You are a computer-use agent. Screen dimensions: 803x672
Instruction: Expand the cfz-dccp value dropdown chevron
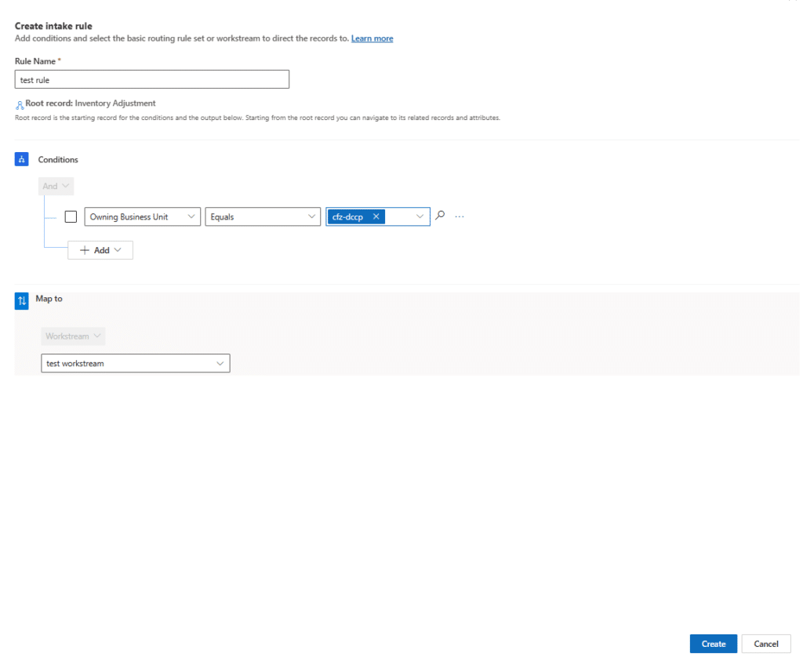pyautogui.click(x=420, y=216)
